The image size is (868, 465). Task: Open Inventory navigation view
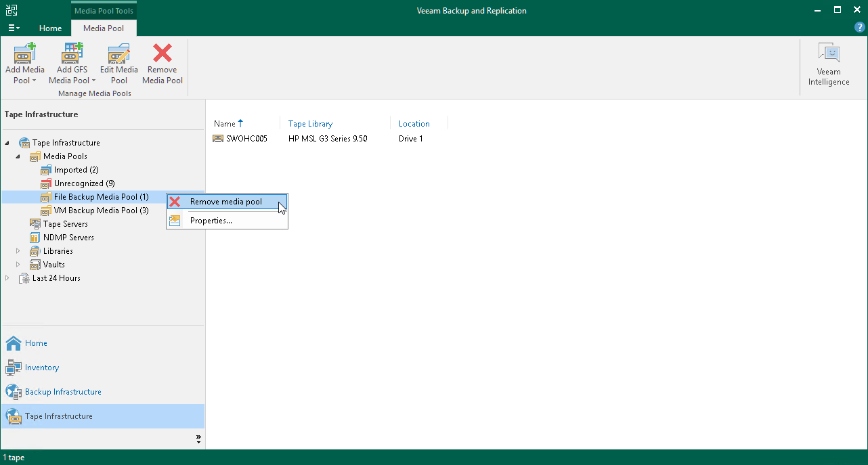(103, 368)
